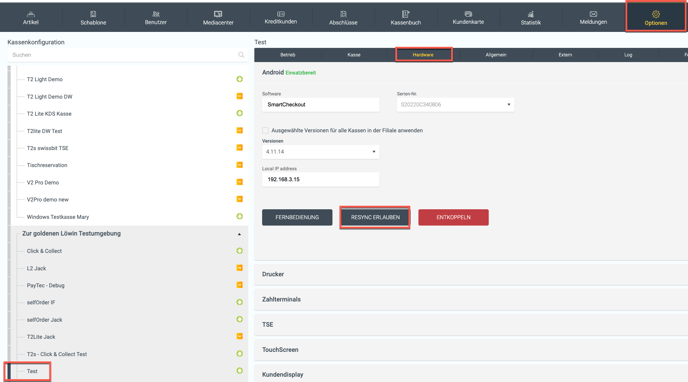Click the Software field with SmartCheckout
688x382 pixels.
tap(320, 104)
